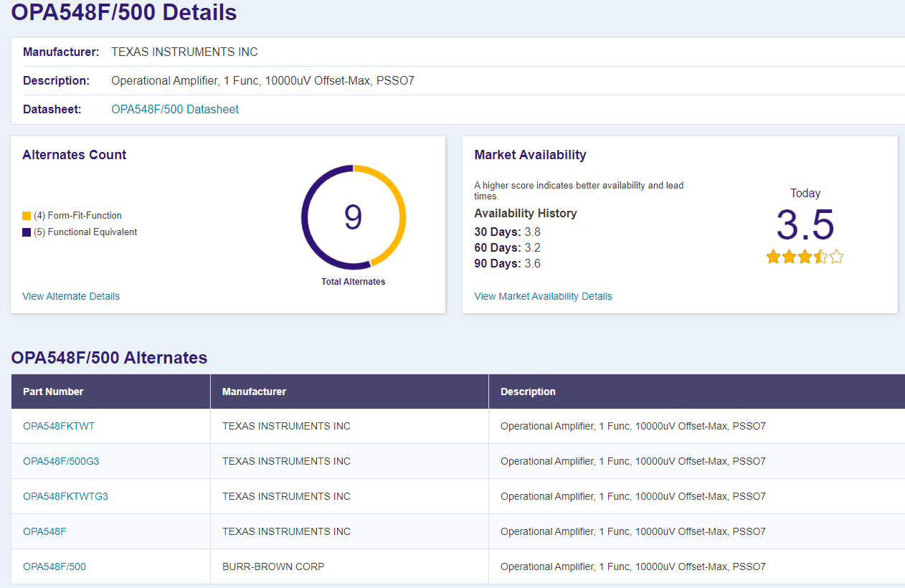Click today's availability score 3.5
Screen dimensions: 905x588
click(805, 225)
